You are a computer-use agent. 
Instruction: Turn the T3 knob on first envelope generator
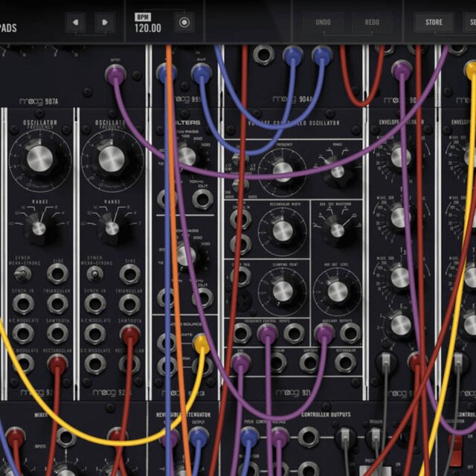tap(400, 277)
